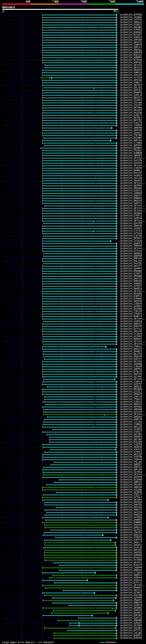Screen dimensions: 146x644
Task: Select the query name BB916033
Action: [8, 8]
